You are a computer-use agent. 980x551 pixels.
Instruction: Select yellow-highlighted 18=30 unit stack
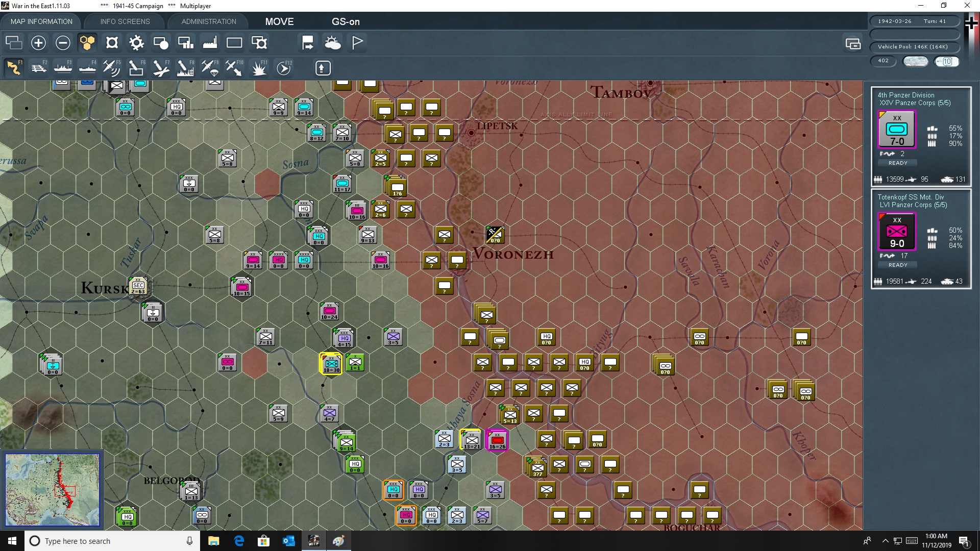331,364
